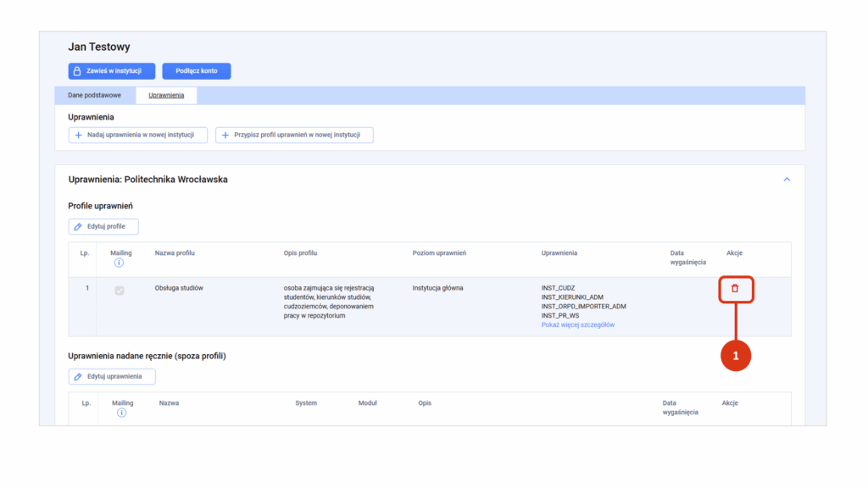The height and width of the screenshot is (488, 868).
Task: Click the Instytucja główna cell
Action: pyautogui.click(x=438, y=288)
